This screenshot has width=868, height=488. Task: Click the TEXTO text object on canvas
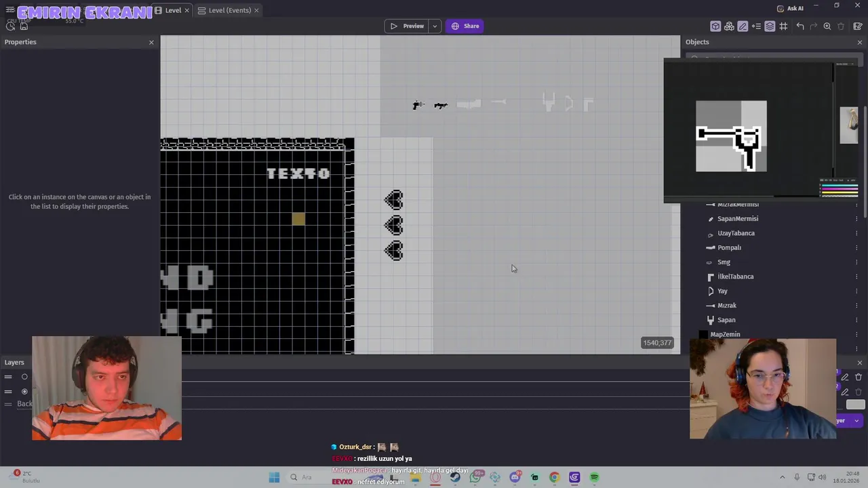point(298,174)
